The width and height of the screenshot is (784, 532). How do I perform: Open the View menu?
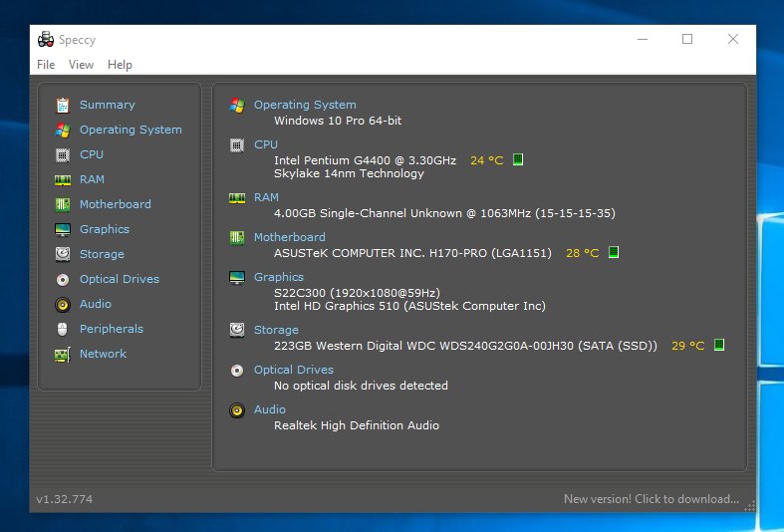(x=81, y=65)
